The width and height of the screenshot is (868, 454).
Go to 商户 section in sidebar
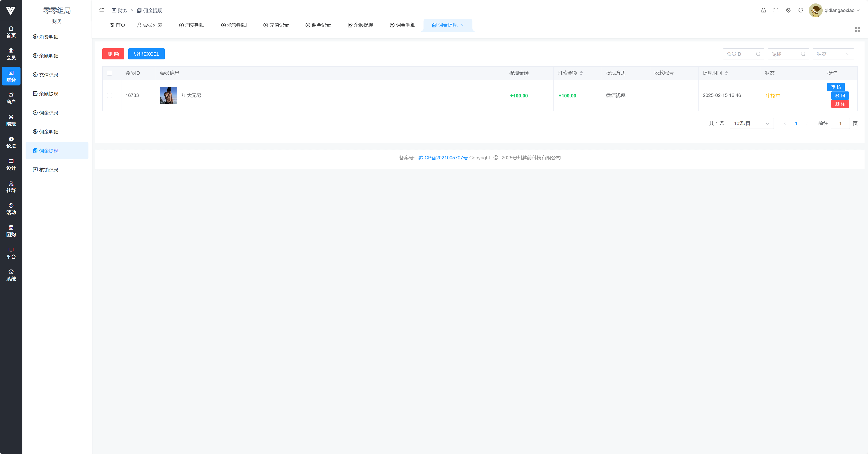tap(11, 98)
